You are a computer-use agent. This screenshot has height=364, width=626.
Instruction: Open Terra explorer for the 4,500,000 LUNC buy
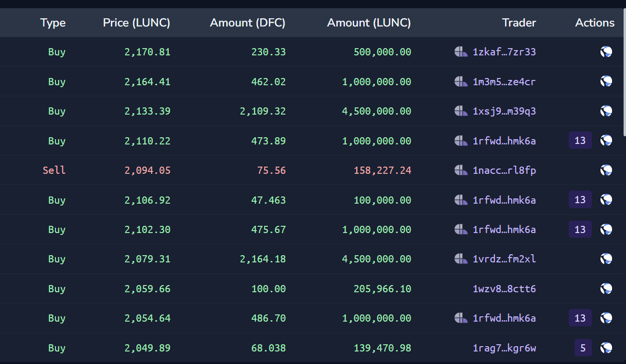(606, 111)
